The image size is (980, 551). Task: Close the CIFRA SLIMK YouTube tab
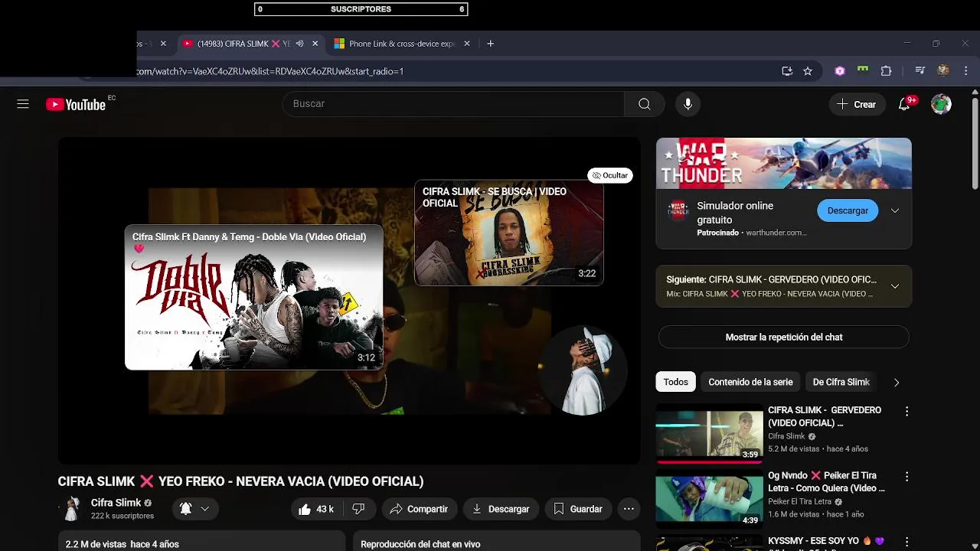point(315,44)
